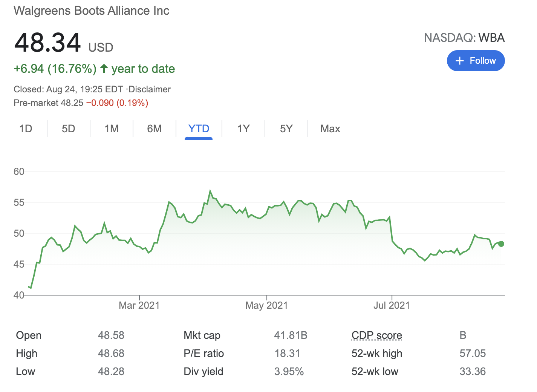Click the NASDAQ: WBA ticker text
The image size is (537, 392).
[x=464, y=38]
